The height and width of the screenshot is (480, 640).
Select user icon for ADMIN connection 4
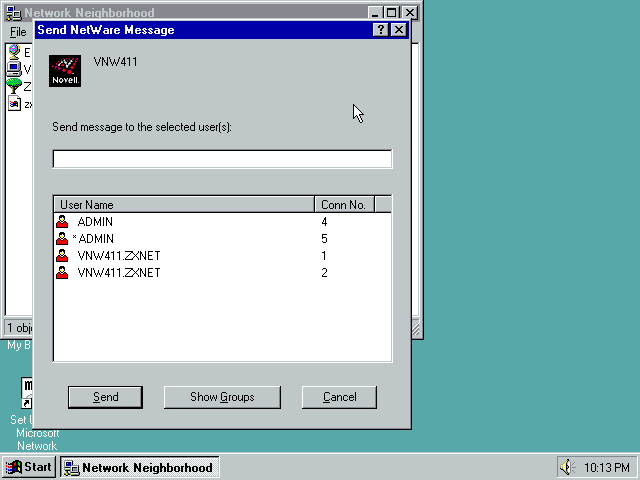coord(62,222)
